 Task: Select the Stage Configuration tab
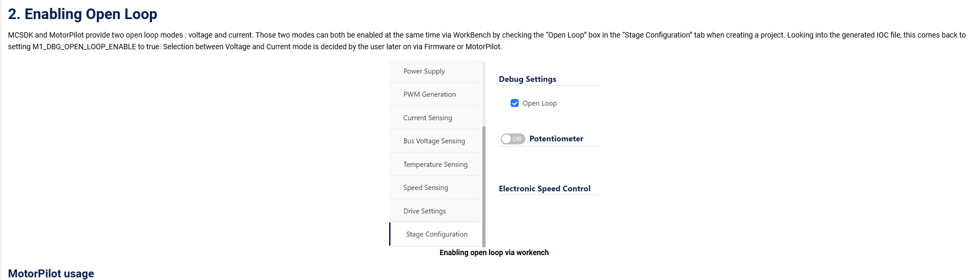437,234
